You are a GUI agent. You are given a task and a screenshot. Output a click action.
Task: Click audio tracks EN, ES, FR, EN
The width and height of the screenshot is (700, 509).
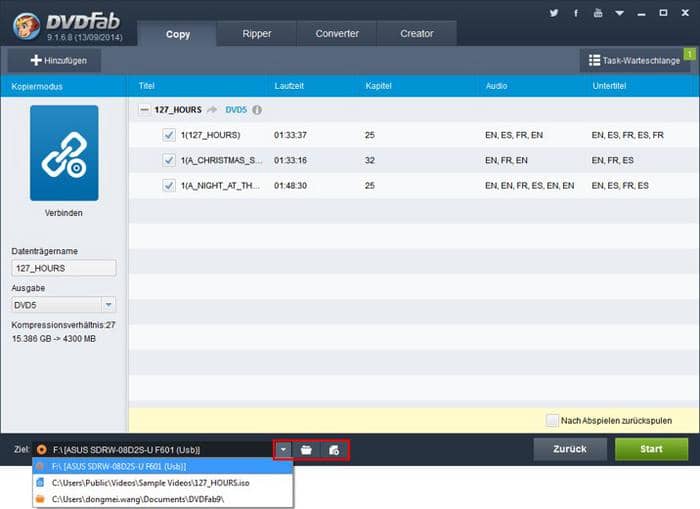pos(514,135)
